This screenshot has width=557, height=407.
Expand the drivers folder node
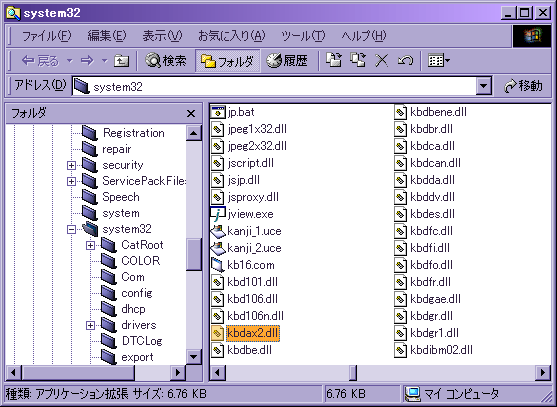click(x=91, y=325)
